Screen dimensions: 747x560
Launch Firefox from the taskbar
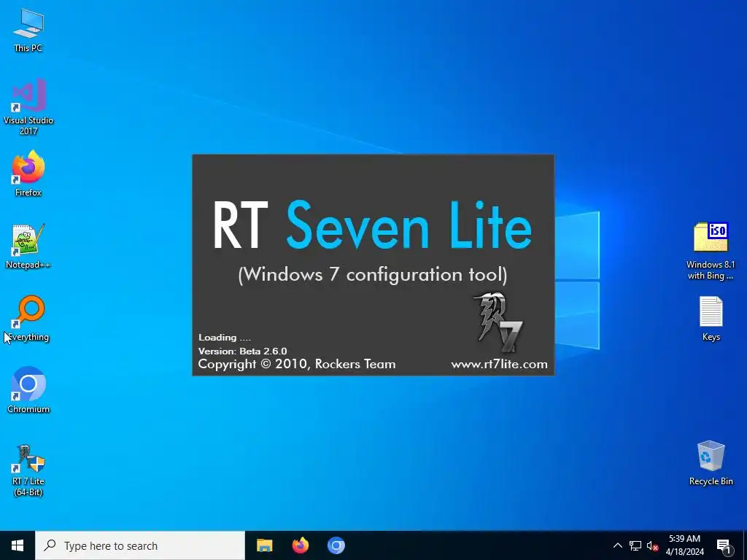coord(300,545)
